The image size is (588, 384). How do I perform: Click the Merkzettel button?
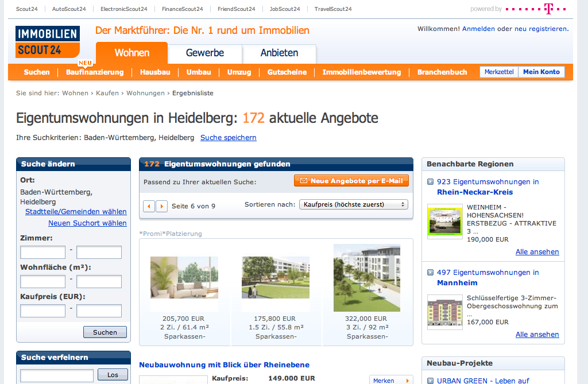pos(499,72)
